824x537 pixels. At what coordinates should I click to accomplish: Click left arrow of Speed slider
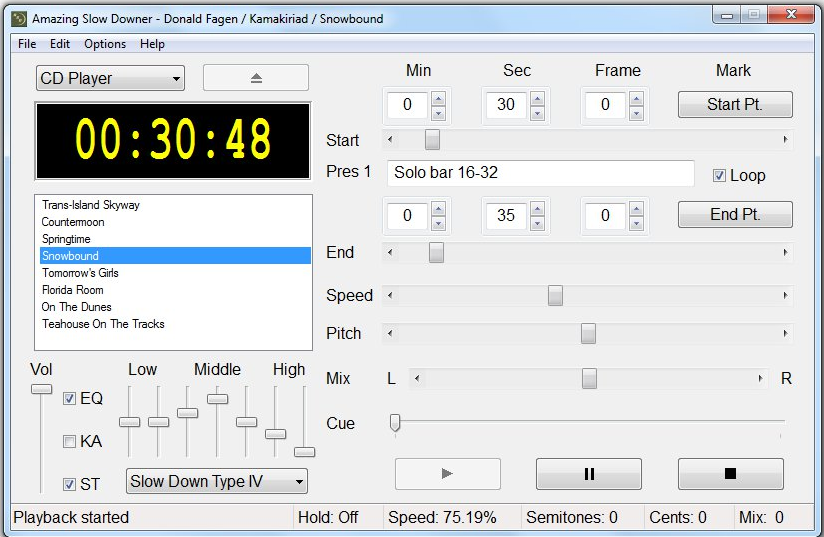pos(390,295)
